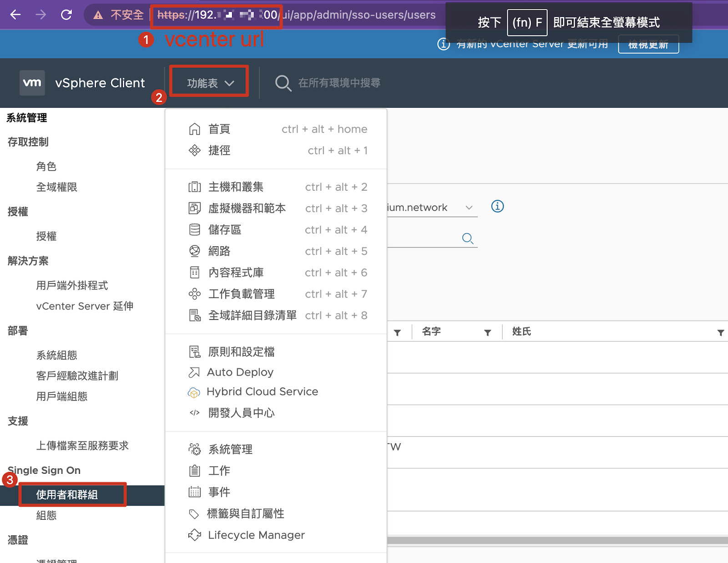
Task: Click the info icon beside domain dropdown
Action: pyautogui.click(x=497, y=207)
